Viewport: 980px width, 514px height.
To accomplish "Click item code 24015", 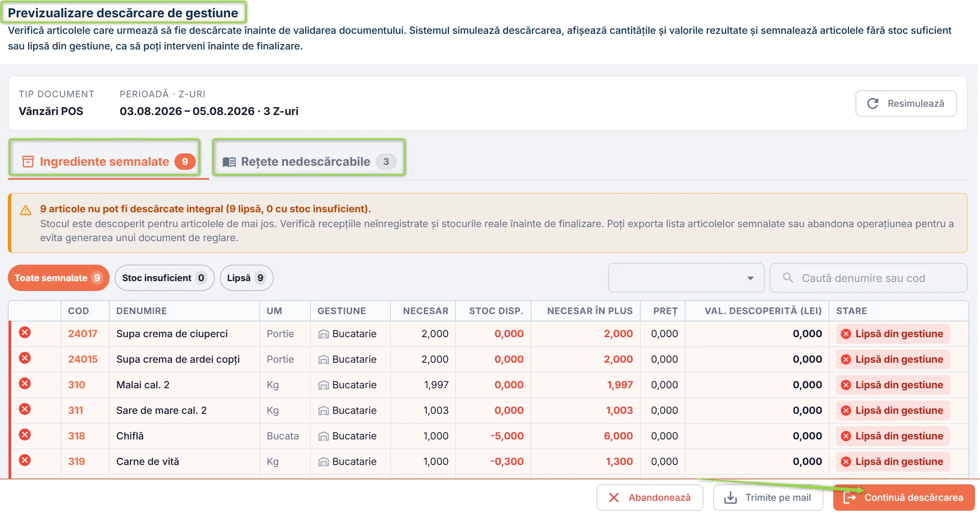I will [x=82, y=359].
